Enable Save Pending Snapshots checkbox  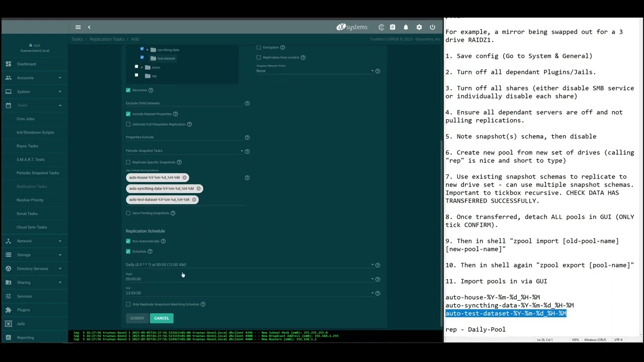[128, 213]
